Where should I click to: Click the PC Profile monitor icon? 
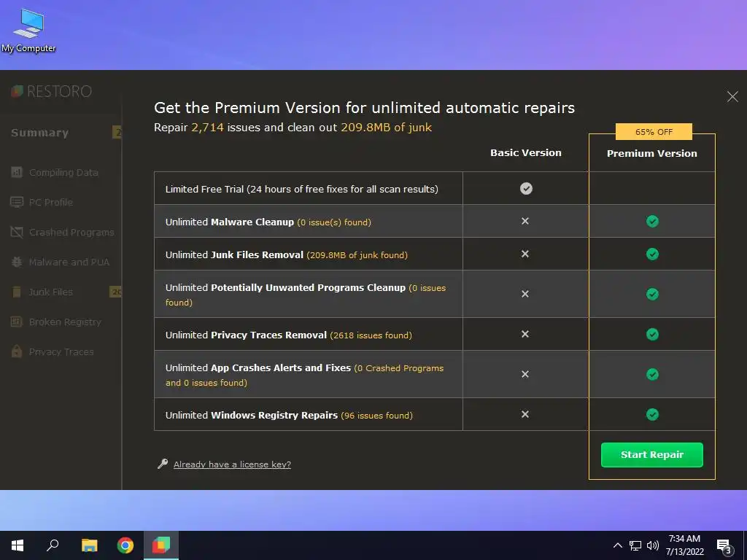(17, 202)
